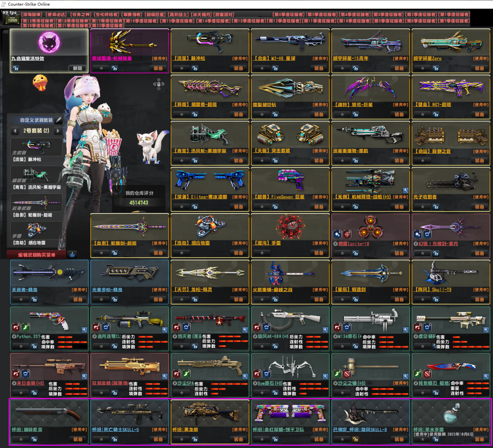Viewport: 493px width, 448px height.
Task: Click warehouse score value 4514743
Action: click(139, 203)
